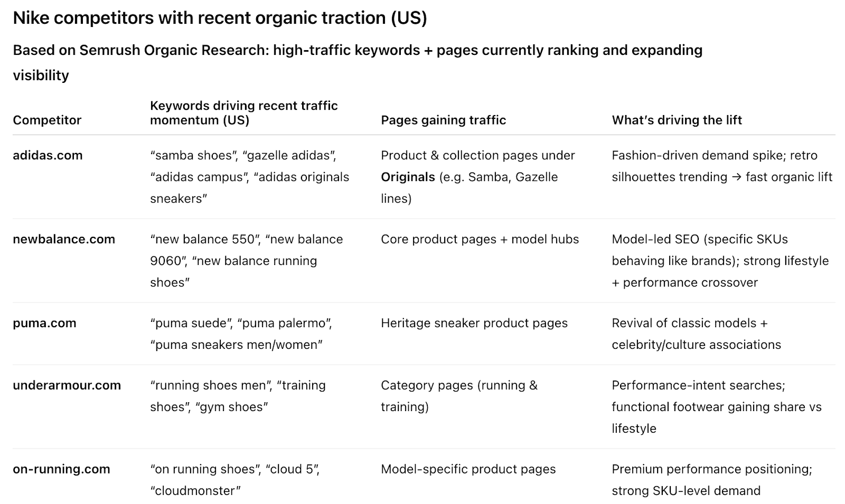845x504 pixels.
Task: Click the Keywords driving recent traffic momentum header
Action: click(x=243, y=112)
